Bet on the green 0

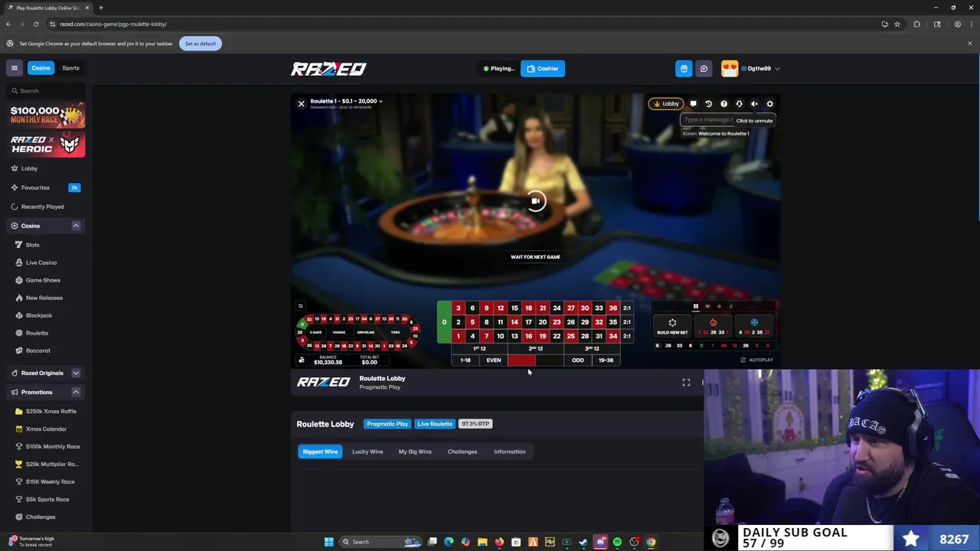(444, 322)
